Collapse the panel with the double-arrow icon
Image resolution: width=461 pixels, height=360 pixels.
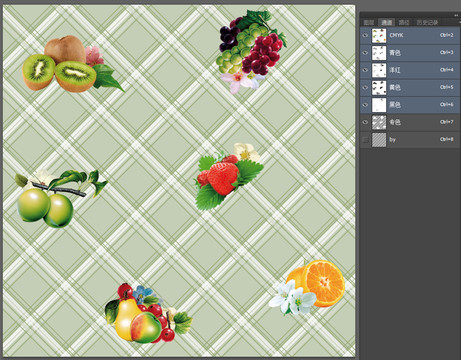pos(456,15)
